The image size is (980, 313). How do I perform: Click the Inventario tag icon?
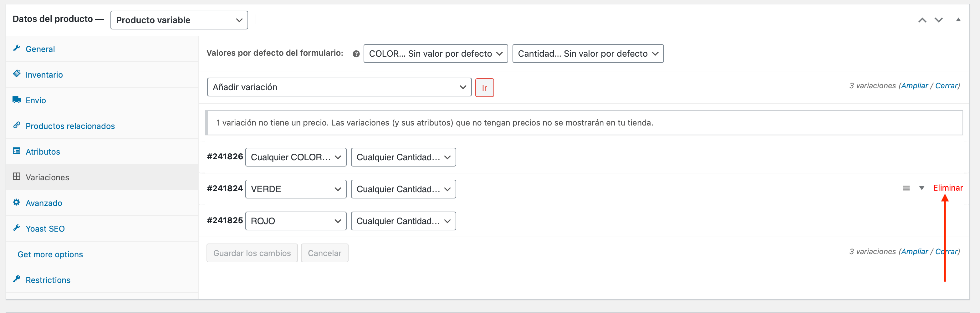coord(16,74)
